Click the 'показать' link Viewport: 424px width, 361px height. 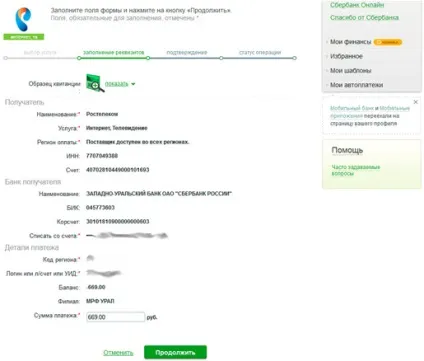click(116, 84)
